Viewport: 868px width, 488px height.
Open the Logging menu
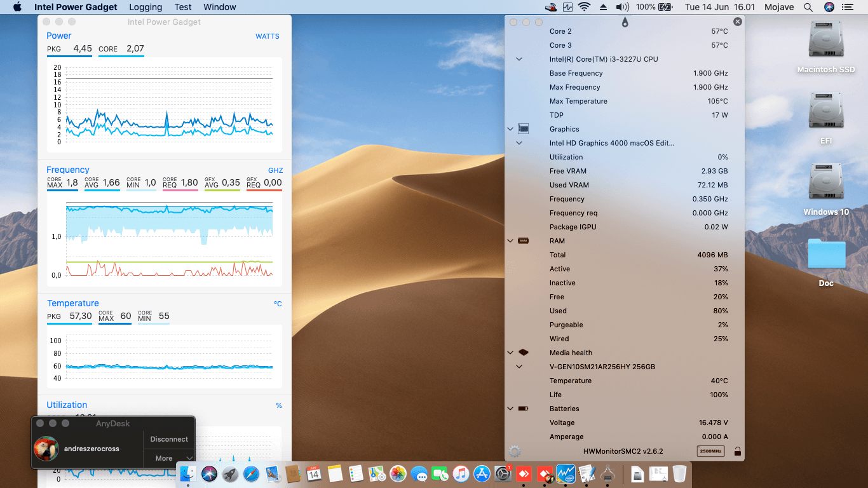click(x=146, y=7)
